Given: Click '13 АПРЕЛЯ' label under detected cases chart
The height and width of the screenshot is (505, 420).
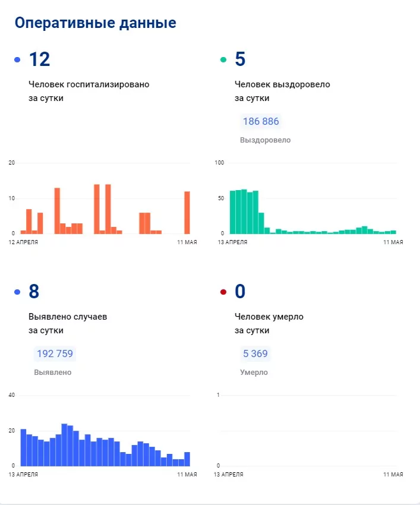Looking at the screenshot, I should pos(23,475).
